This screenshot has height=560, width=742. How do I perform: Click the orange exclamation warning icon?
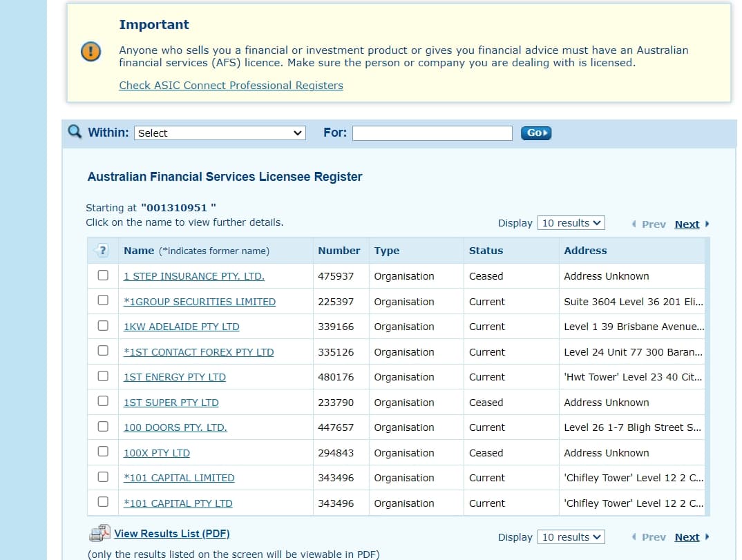[91, 52]
